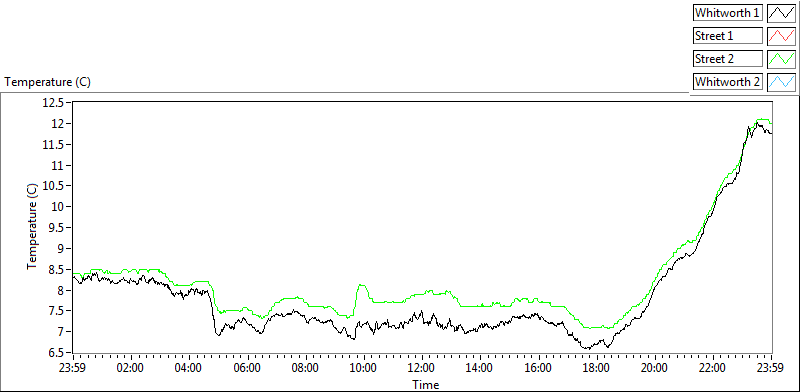800x392 pixels.
Task: Click the vertical Temperature (C) axis label
Action: pos(32,227)
